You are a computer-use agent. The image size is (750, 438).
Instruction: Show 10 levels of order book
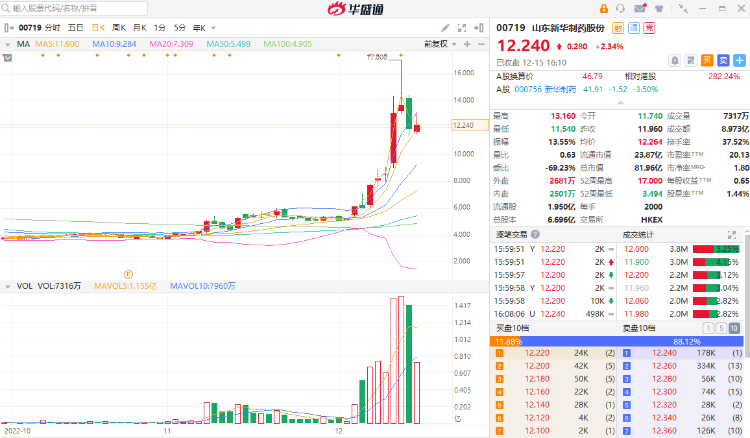pos(734,328)
